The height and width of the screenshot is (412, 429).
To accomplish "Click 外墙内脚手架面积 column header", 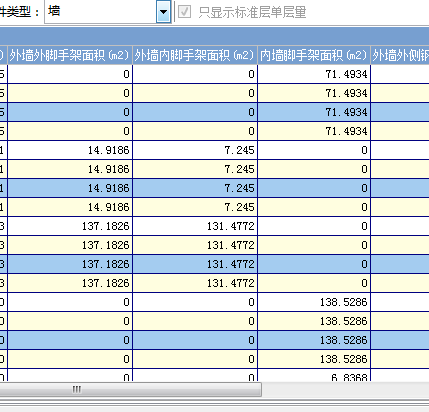I will (195, 55).
